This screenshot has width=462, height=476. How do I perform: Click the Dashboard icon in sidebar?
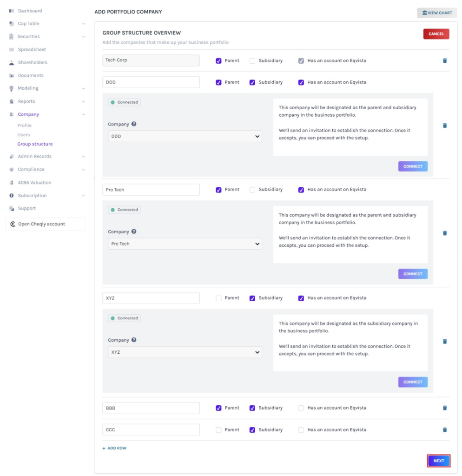pyautogui.click(x=12, y=11)
